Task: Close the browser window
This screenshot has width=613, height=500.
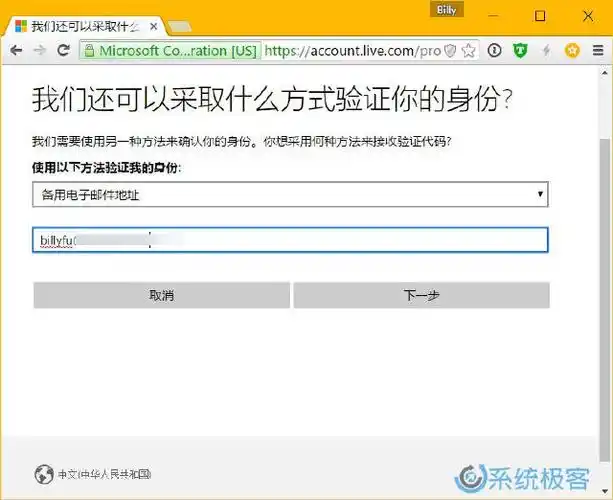Action: [x=588, y=16]
